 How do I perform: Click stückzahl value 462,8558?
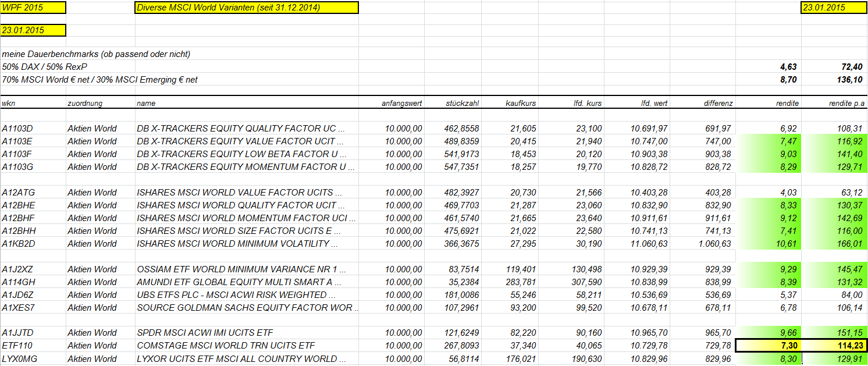462,128
